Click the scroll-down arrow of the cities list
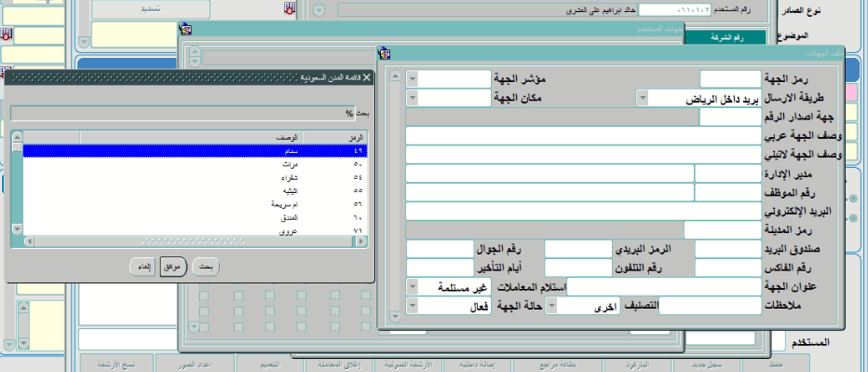This screenshot has width=868, height=372. coord(17,228)
